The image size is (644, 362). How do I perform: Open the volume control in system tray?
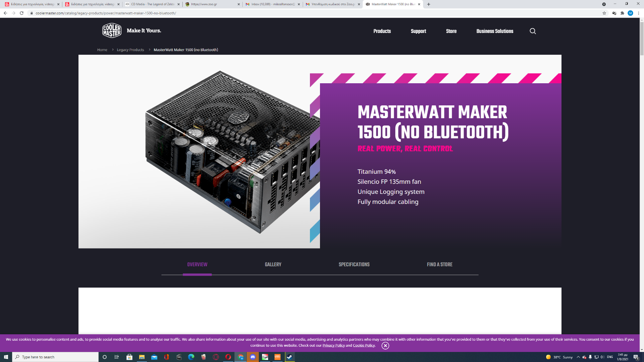click(603, 357)
